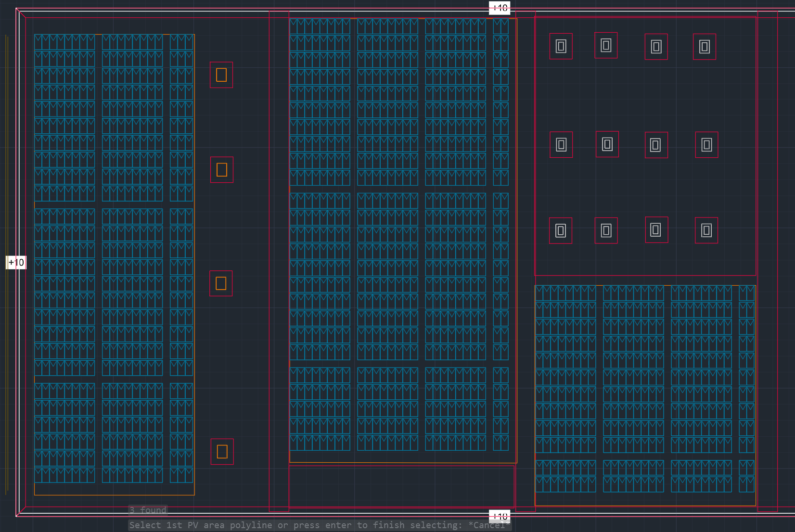795x532 pixels.
Task: Select the bottom orange skylight symbol below the others
Action: click(x=222, y=451)
